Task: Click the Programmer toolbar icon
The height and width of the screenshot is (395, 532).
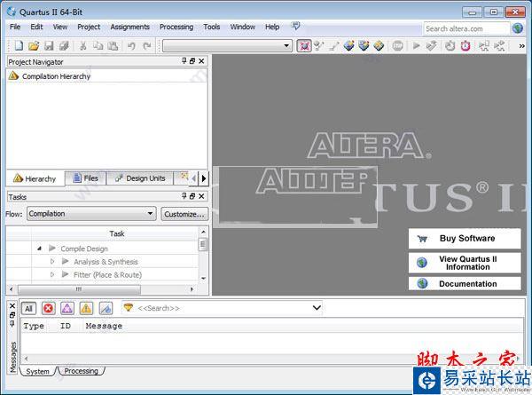Action: [484, 45]
